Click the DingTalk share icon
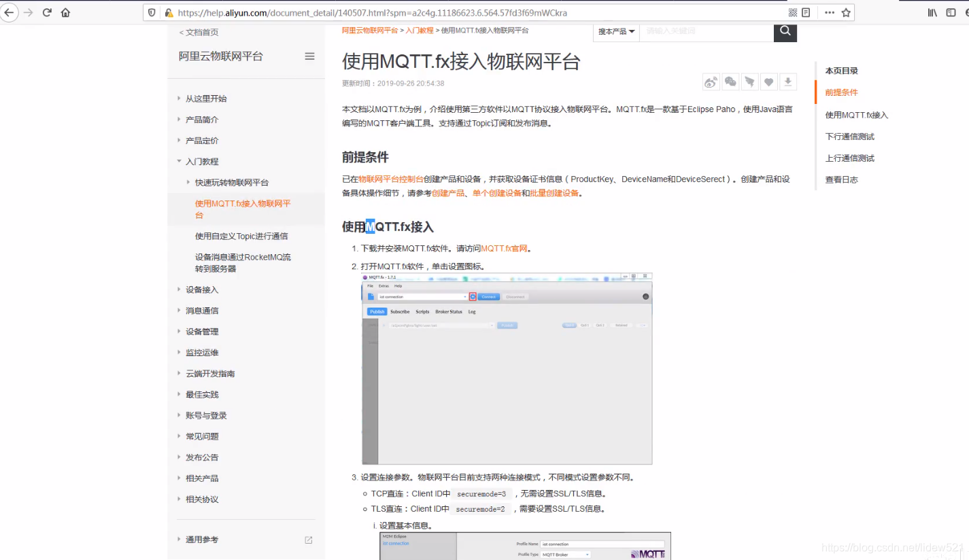This screenshot has width=969, height=560. pyautogui.click(x=749, y=82)
